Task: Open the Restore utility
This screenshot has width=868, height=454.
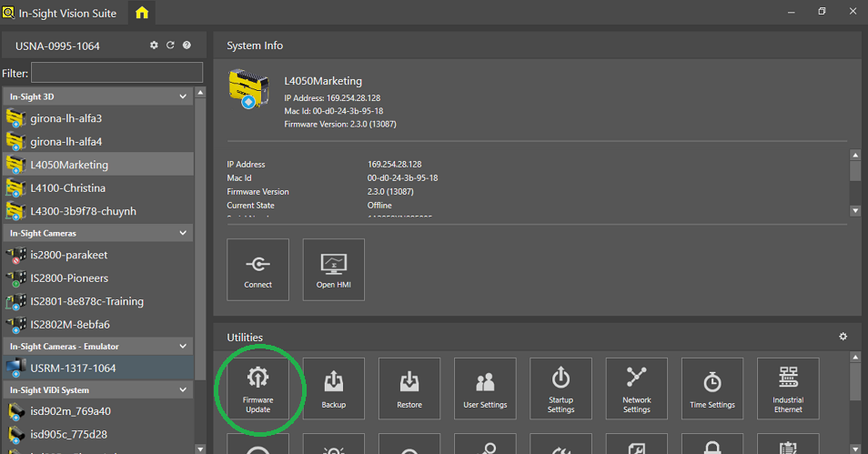Action: point(409,388)
